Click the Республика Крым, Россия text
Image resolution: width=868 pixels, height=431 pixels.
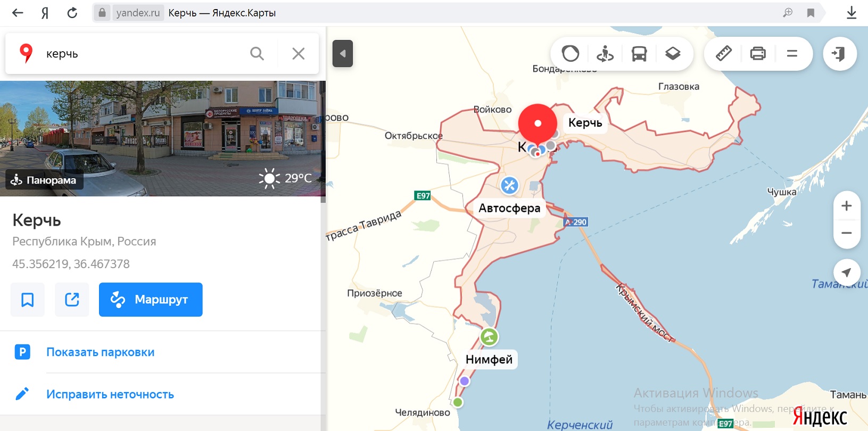[84, 242]
